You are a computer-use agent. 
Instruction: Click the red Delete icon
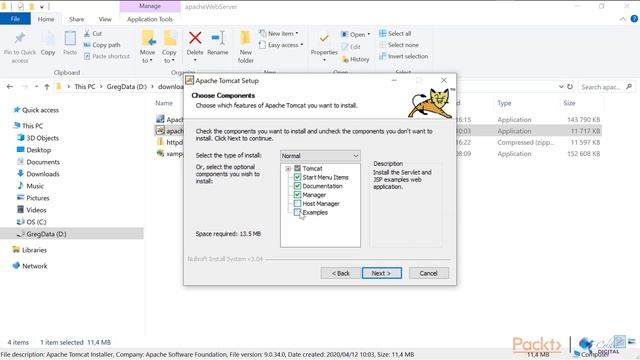click(x=195, y=38)
